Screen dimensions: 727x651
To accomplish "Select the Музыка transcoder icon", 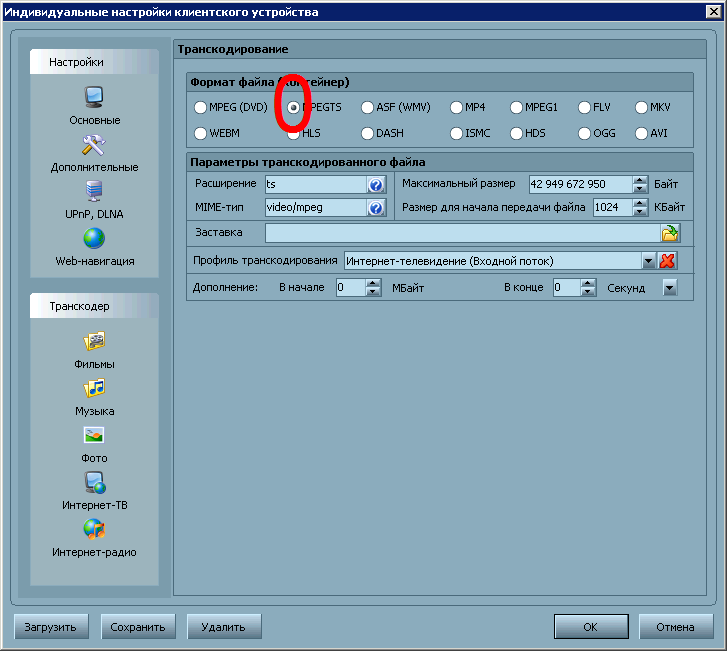I will [x=95, y=388].
